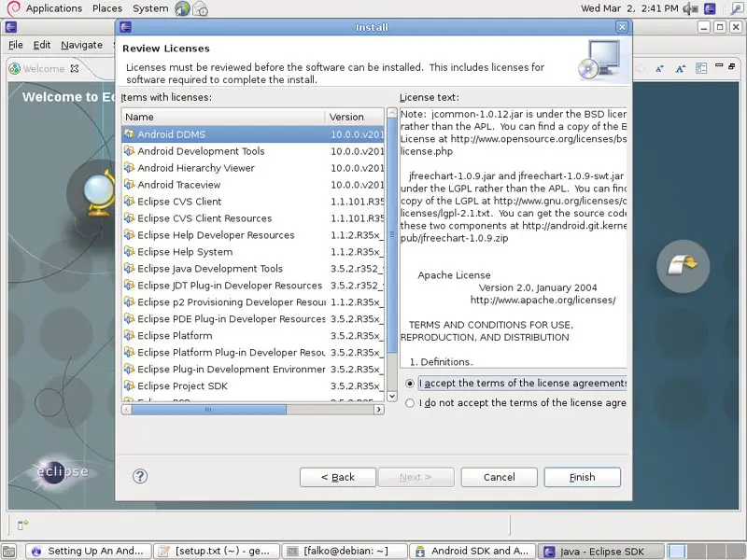Click the Android Development Tools feature icon

tap(129, 151)
